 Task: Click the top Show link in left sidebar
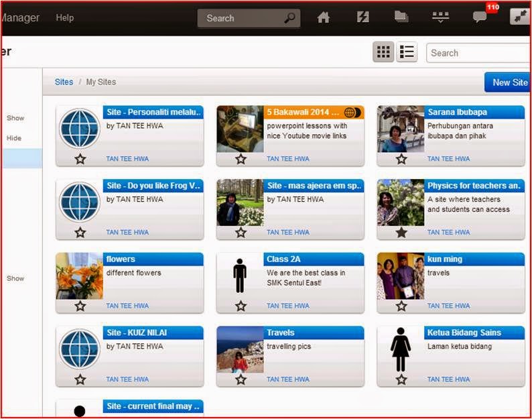coord(15,118)
